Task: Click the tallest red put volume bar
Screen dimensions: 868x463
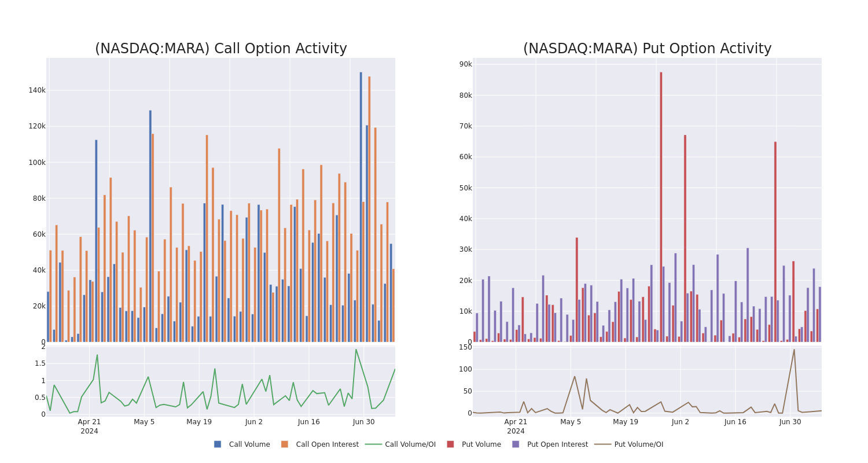Action: click(661, 207)
